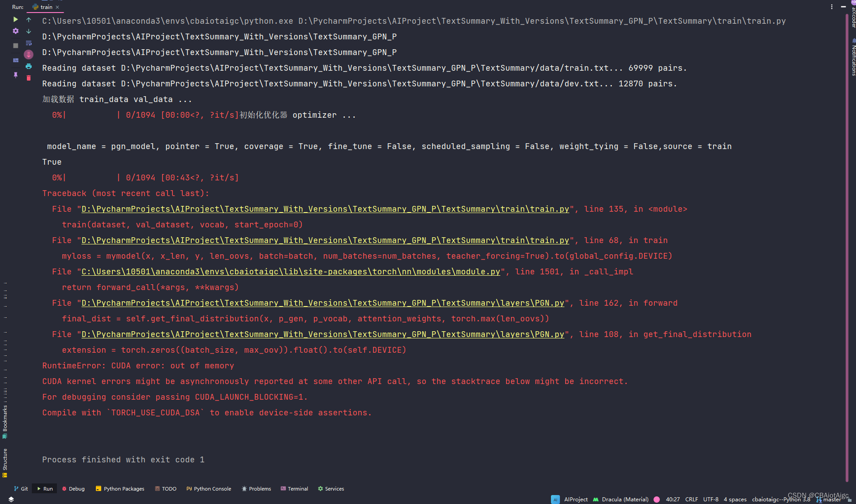This screenshot has height=504, width=856.
Task: Pin the train run tab
Action: coord(16,76)
